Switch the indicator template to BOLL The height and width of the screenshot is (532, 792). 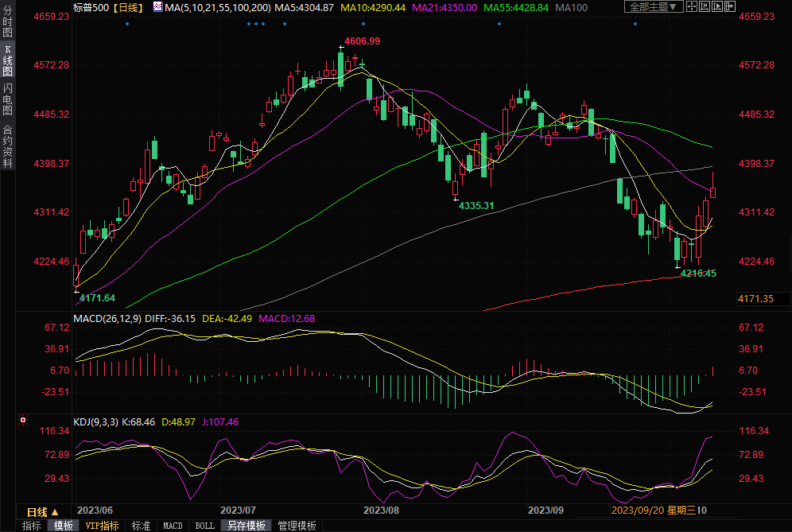[x=204, y=526]
